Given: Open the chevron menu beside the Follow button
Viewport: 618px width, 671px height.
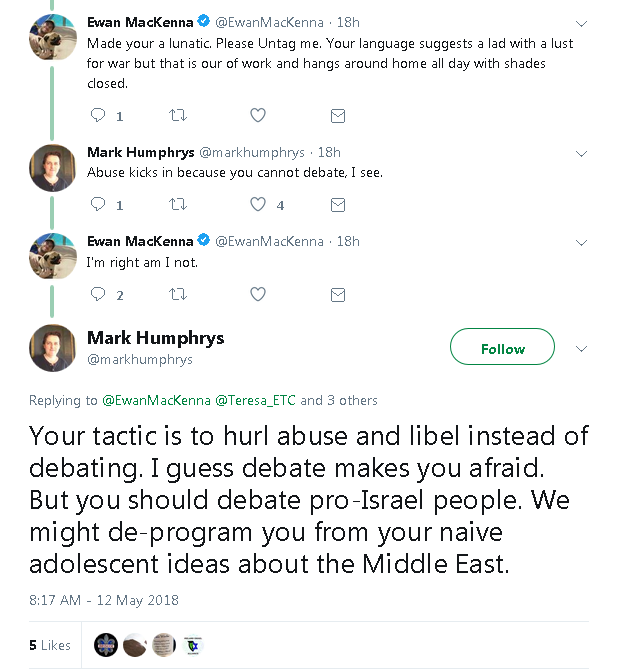Looking at the screenshot, I should pos(582,349).
